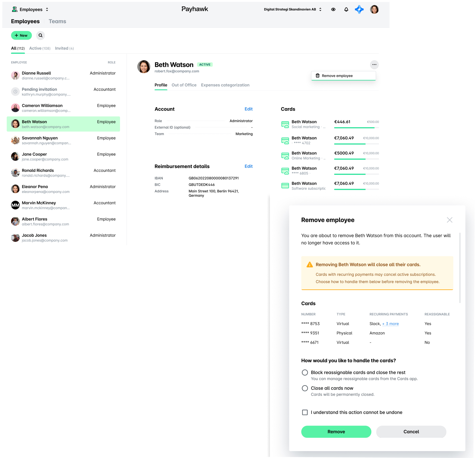Filter by Active (108) employees
Image resolution: width=476 pixels, height=458 pixels.
click(40, 48)
